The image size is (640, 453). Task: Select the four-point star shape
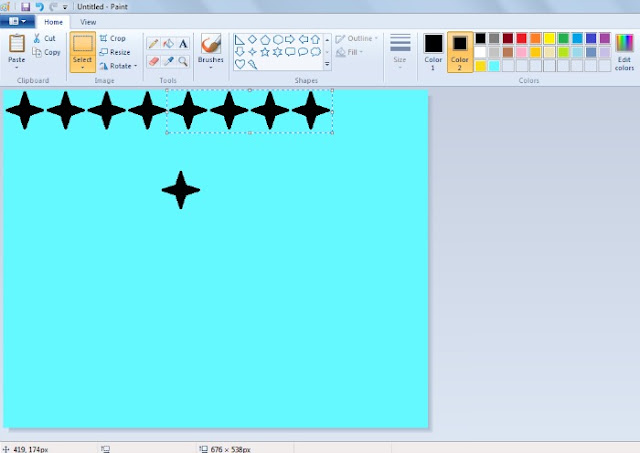coord(253,52)
